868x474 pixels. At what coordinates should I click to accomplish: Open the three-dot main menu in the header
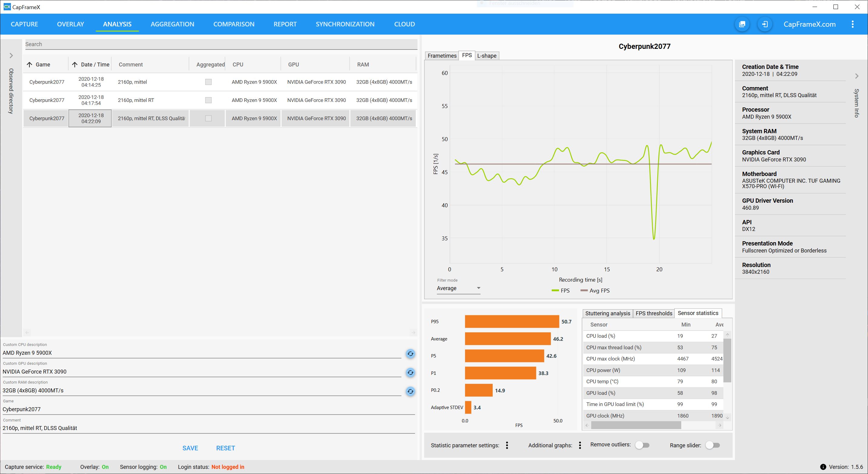[853, 24]
